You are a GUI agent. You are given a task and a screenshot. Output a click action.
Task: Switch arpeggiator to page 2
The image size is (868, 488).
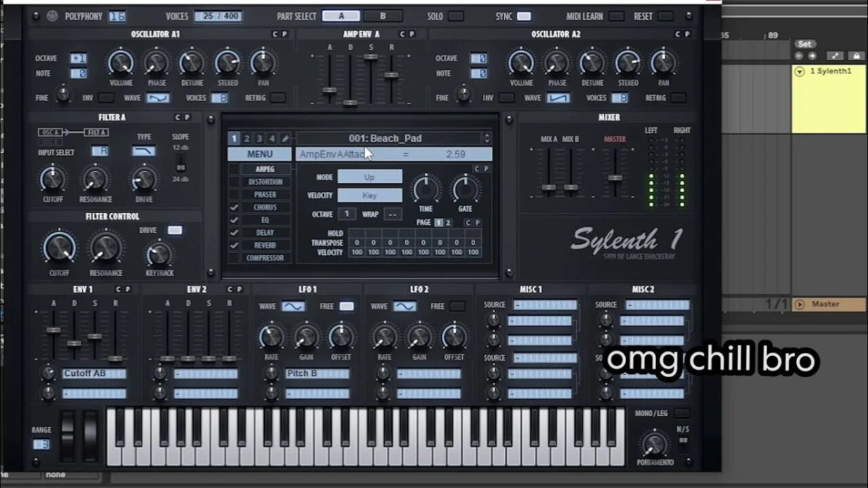[x=448, y=222]
